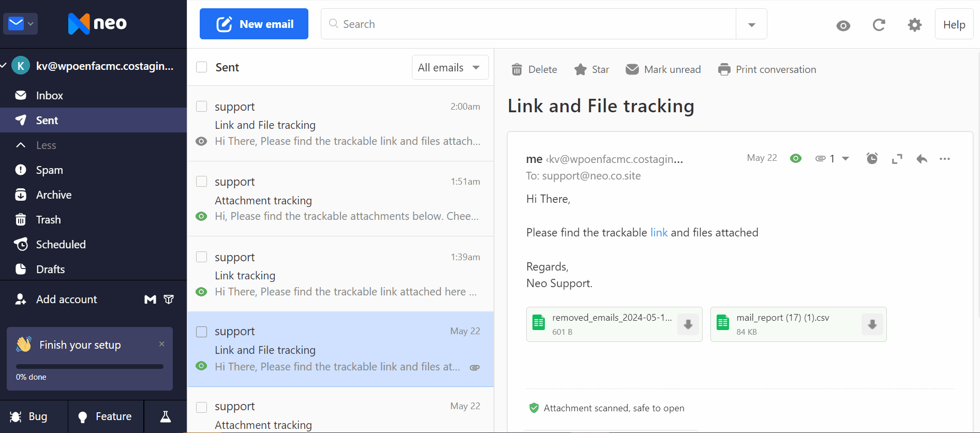Open the trackable link in message body
The image size is (980, 433).
point(659,232)
